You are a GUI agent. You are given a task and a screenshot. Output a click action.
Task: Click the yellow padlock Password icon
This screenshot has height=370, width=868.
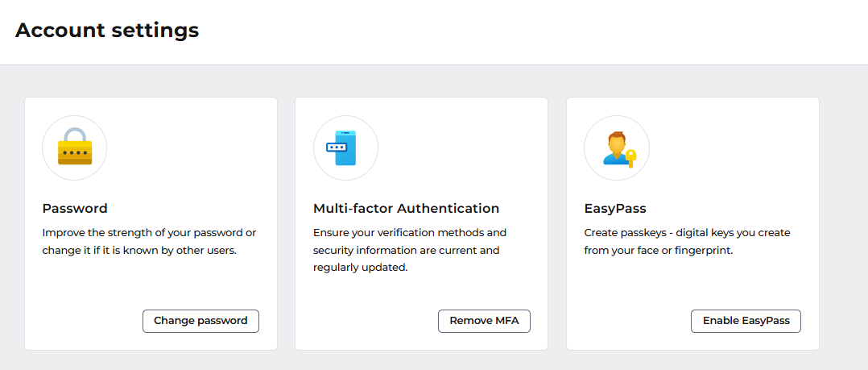coord(75,148)
